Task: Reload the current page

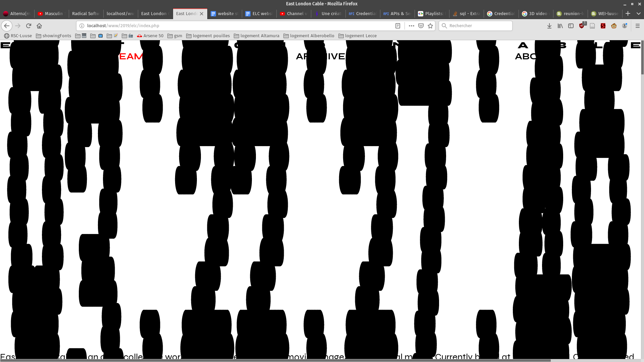Action: pyautogui.click(x=29, y=26)
